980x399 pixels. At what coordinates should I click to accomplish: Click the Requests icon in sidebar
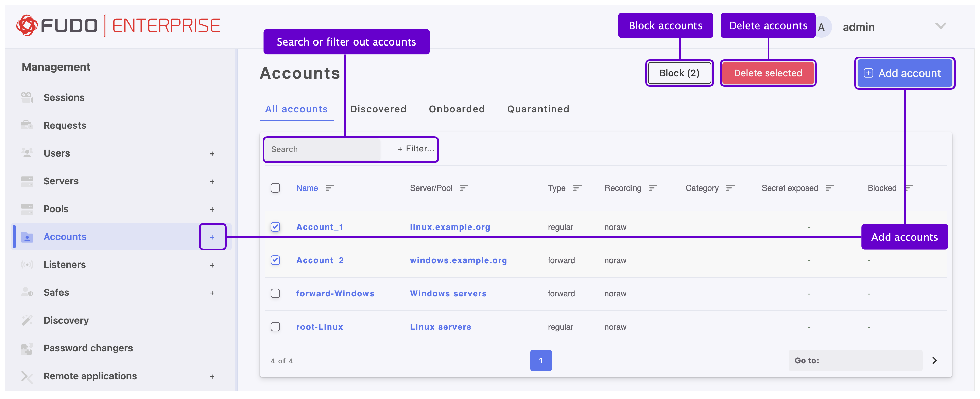27,125
